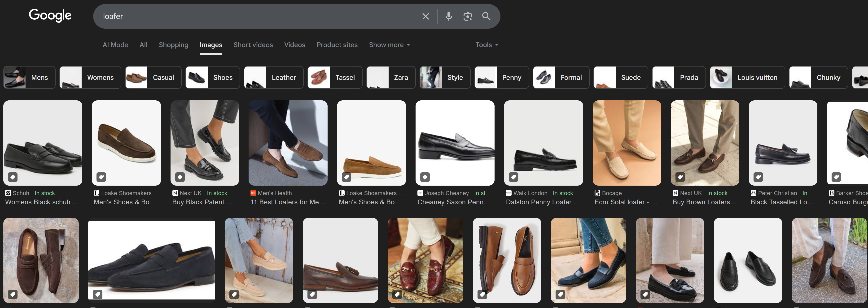Open the Womens Black schuh result link
The image size is (868, 308).
pos(42,202)
